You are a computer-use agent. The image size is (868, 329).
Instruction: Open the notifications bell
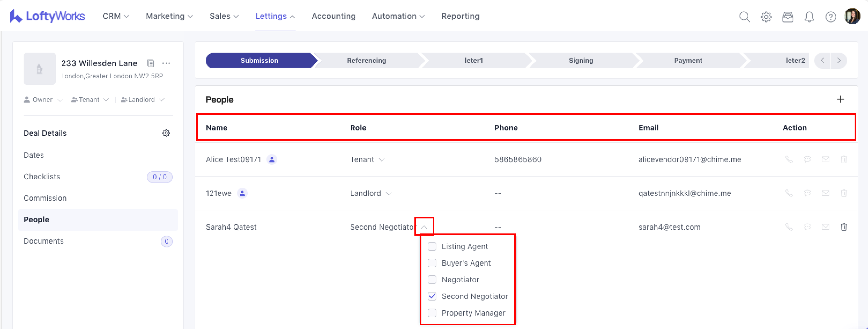pos(809,17)
